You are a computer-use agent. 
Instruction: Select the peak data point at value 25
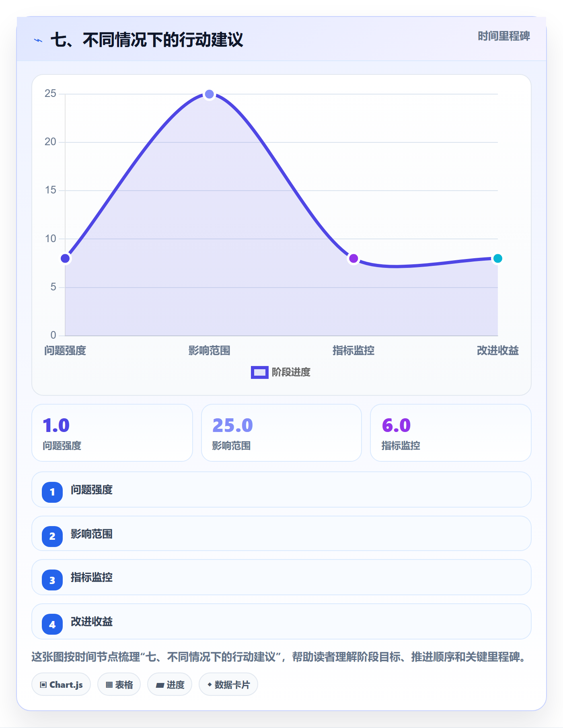click(209, 94)
